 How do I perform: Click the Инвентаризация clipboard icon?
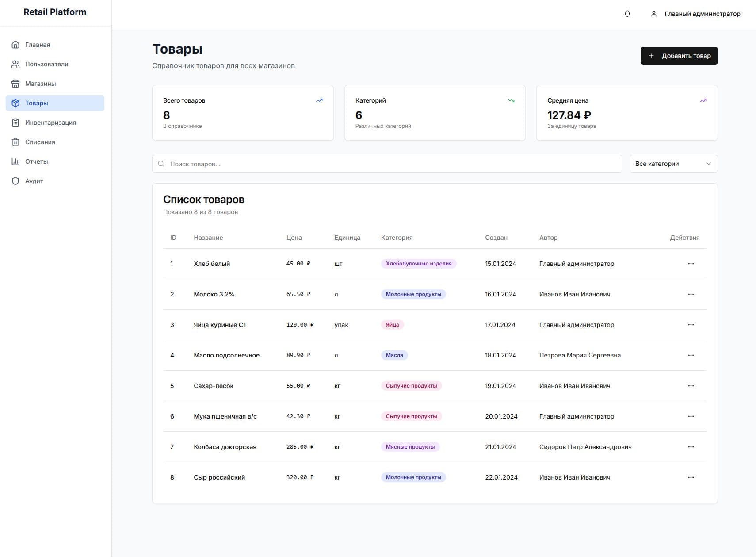click(x=15, y=123)
